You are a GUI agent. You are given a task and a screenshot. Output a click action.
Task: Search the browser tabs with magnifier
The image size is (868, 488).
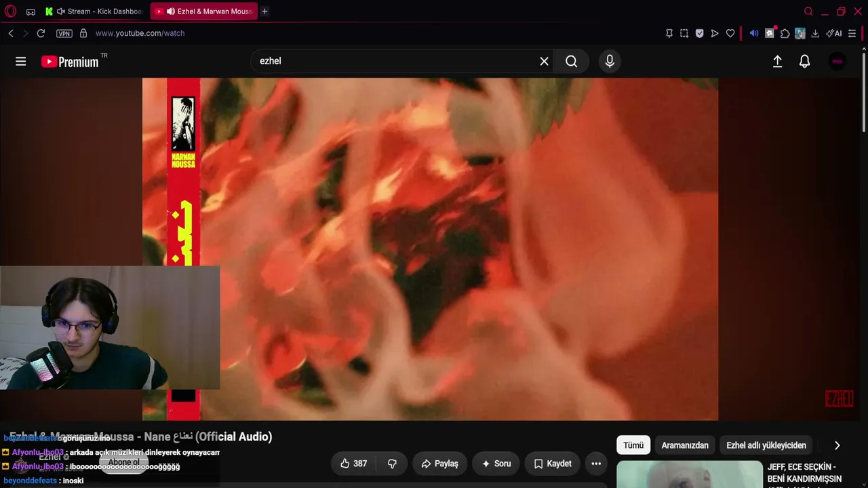point(808,12)
